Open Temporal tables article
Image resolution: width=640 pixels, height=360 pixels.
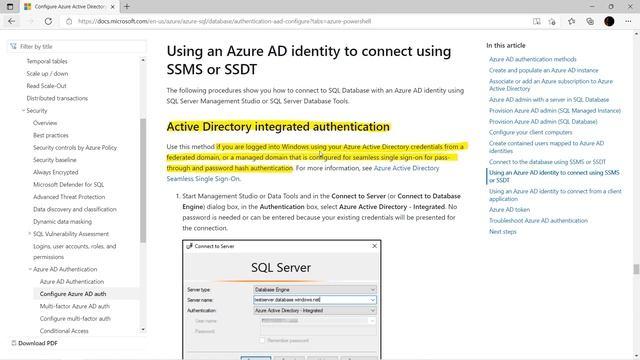point(47,61)
